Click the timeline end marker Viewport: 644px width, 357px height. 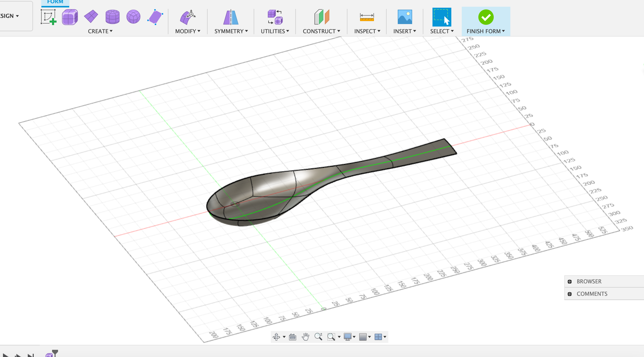click(x=55, y=352)
